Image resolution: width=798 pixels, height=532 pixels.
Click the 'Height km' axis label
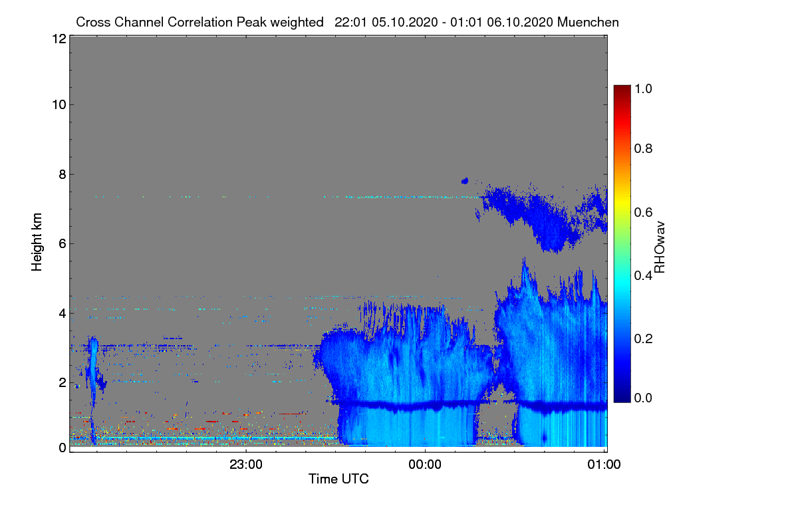click(x=37, y=241)
